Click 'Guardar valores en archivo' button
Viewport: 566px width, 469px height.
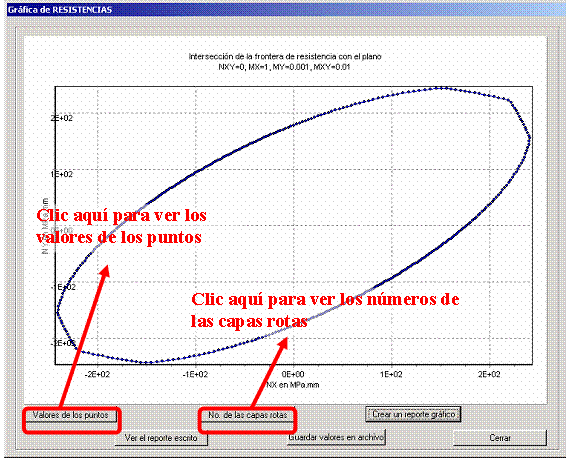pos(336,437)
